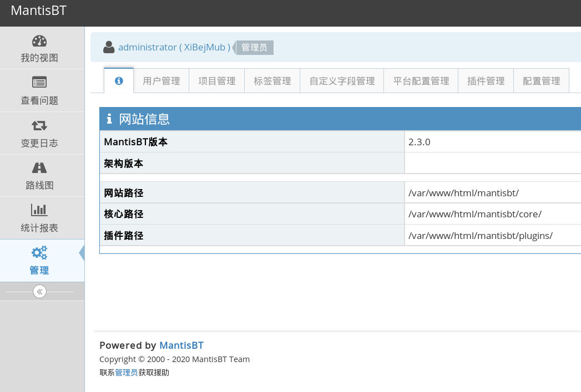The image size is (581, 392).
Task: Click the 管理员 contact link in footer
Action: [127, 373]
